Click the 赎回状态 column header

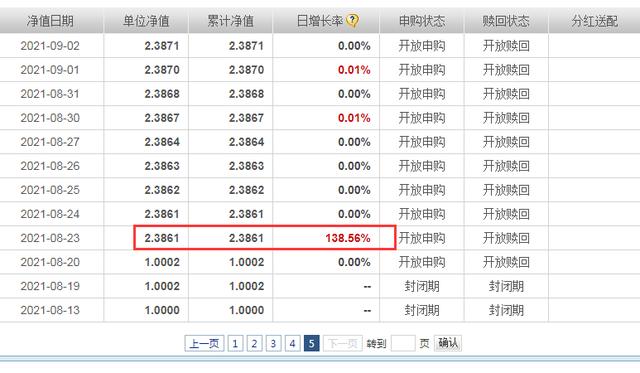(x=506, y=20)
